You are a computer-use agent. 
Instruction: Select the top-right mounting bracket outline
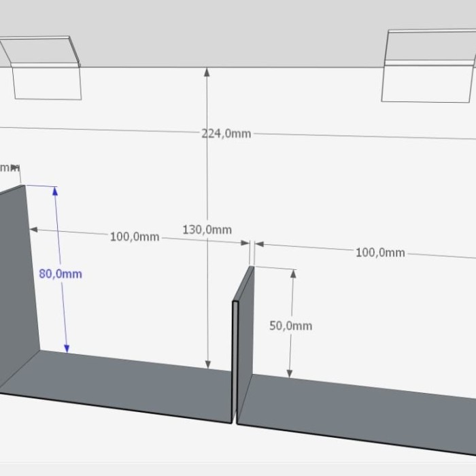click(x=428, y=66)
